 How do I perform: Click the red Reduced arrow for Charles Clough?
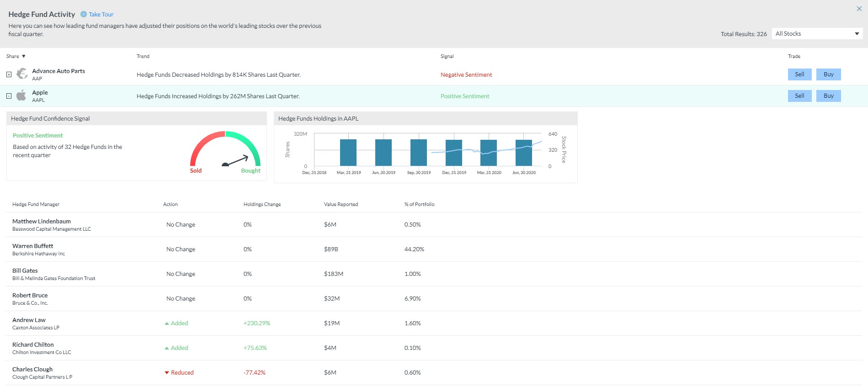point(167,373)
